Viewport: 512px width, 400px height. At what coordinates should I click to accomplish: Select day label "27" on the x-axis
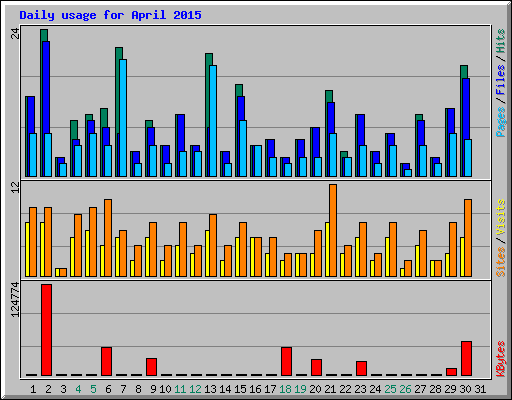pos(420,389)
